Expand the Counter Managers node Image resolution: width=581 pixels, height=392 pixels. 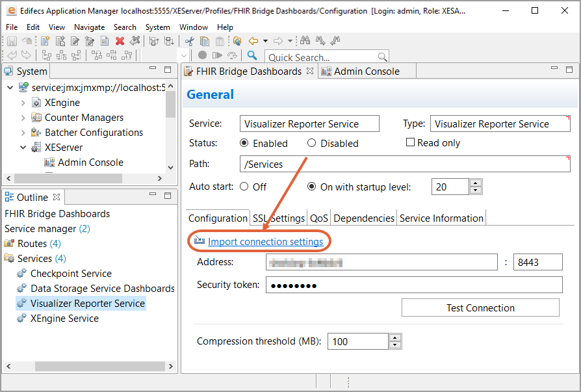click(x=23, y=118)
